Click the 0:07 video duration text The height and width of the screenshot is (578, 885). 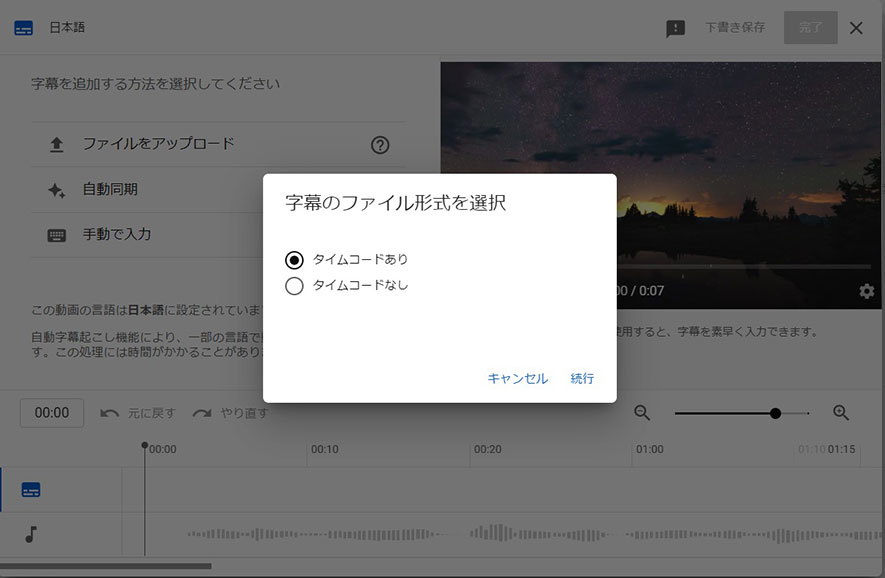(651, 291)
